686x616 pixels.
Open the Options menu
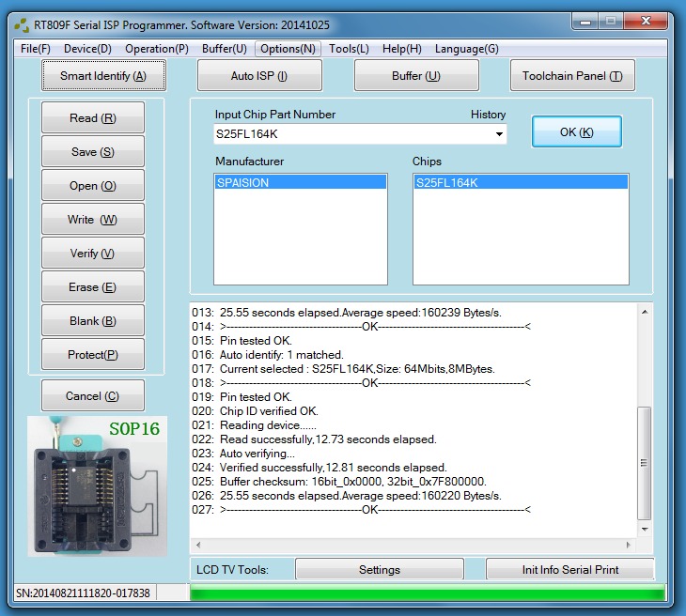tap(288, 49)
